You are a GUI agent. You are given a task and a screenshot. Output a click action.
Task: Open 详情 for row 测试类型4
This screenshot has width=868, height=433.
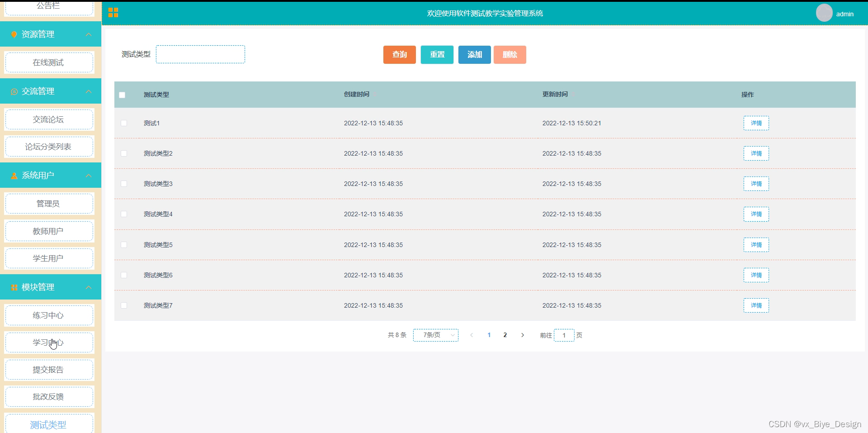tap(756, 214)
